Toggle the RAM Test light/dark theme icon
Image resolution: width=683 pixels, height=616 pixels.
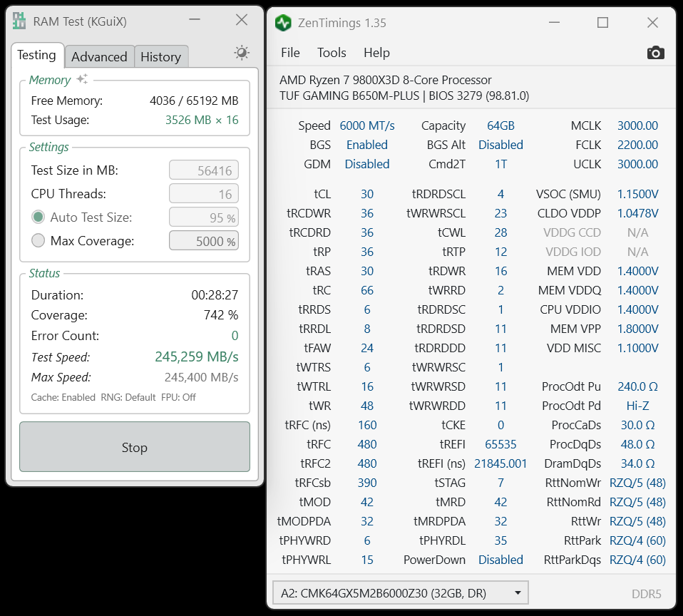coord(242,53)
